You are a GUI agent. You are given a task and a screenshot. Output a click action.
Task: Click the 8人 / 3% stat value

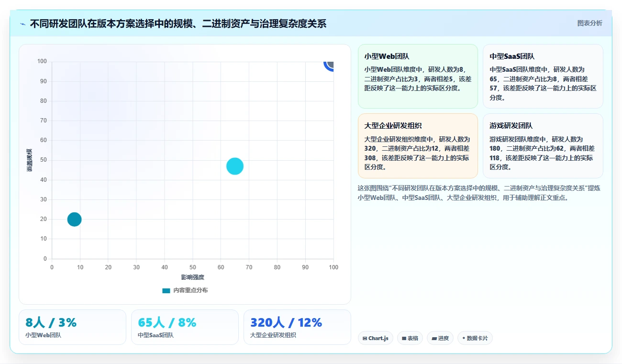(x=51, y=322)
